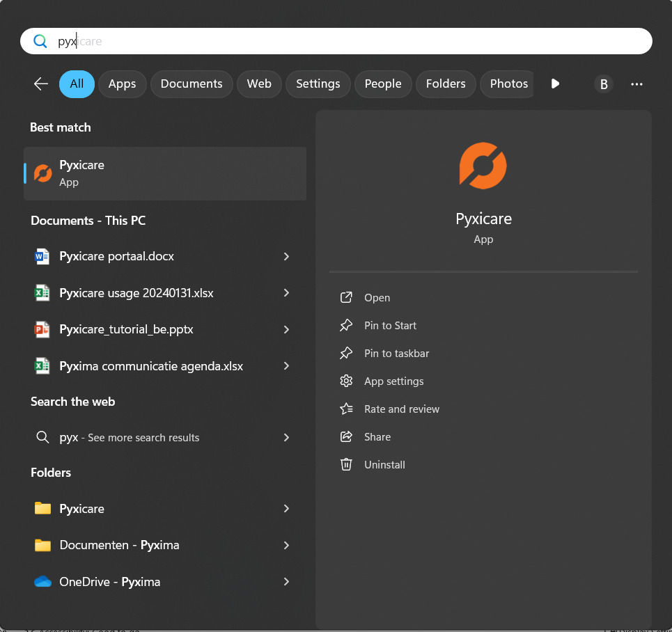This screenshot has width=672, height=632.
Task: Switch to the Folders filter tab
Action: click(446, 84)
